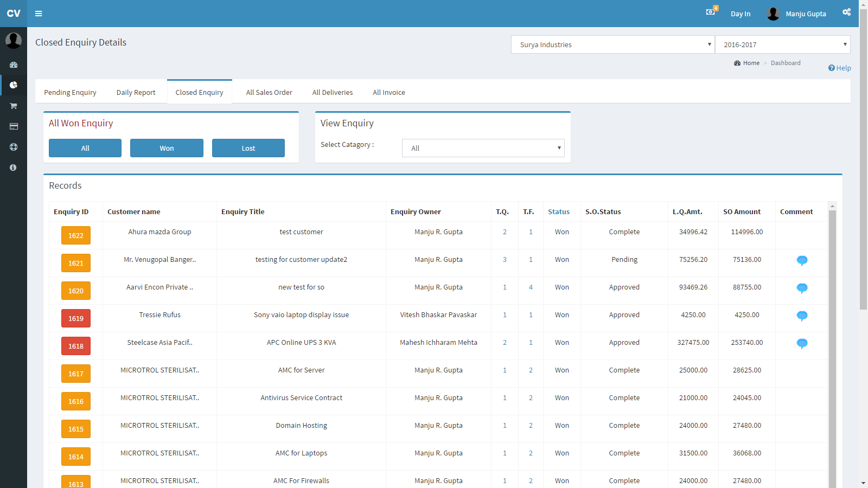
Task: Click the page scrollbar down arrow
Action: click(863, 483)
